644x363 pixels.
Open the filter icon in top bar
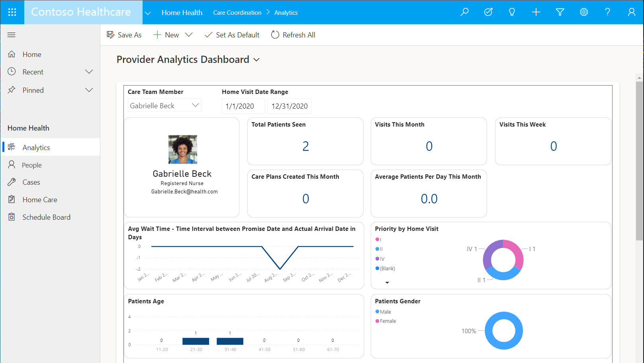[560, 12]
